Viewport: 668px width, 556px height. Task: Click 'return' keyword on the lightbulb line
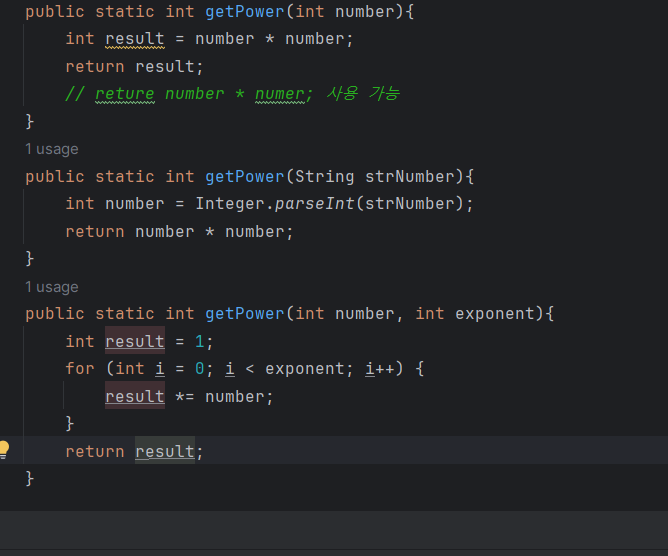click(x=95, y=452)
